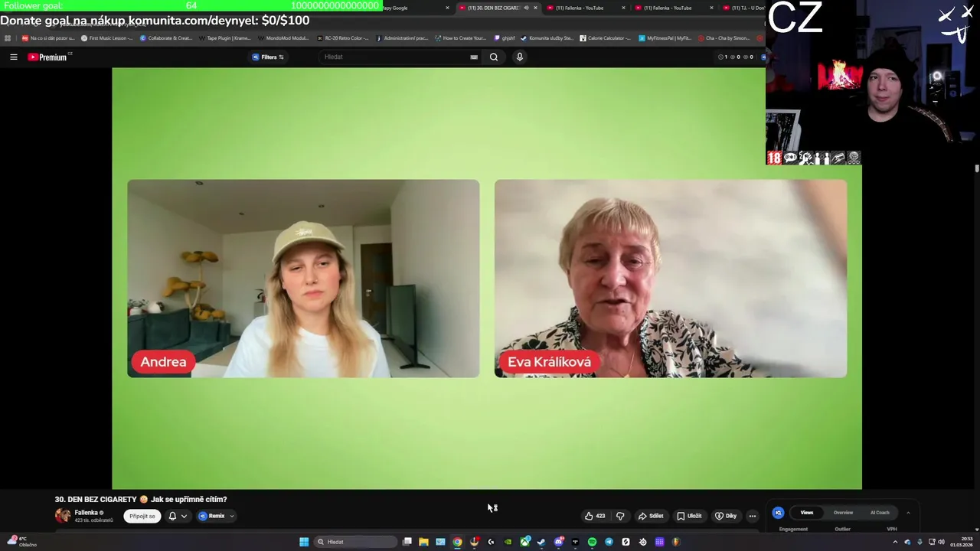Open the 'RC-20 Retro Color' bookmark
The height and width of the screenshot is (551, 980).
coord(342,37)
